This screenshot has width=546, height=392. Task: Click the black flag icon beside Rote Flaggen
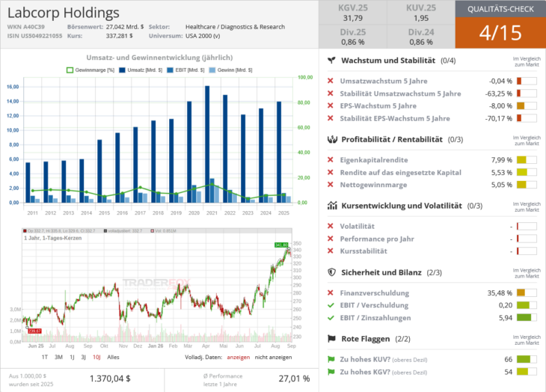331,339
